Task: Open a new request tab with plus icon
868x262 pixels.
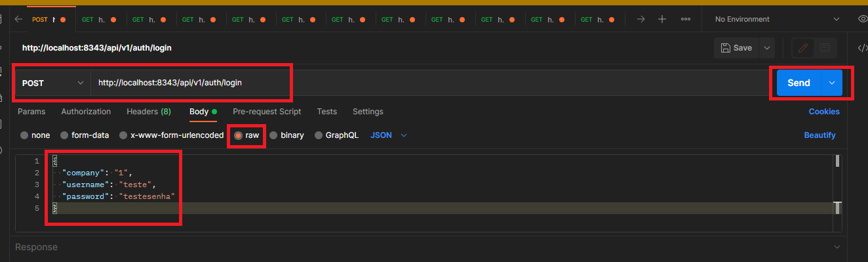Action: coord(662,19)
